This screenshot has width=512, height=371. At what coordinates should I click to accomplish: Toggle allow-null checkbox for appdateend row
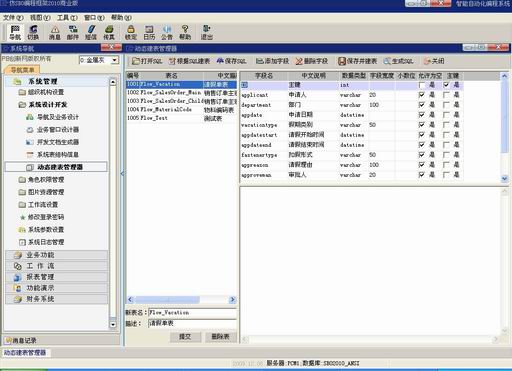click(x=422, y=145)
